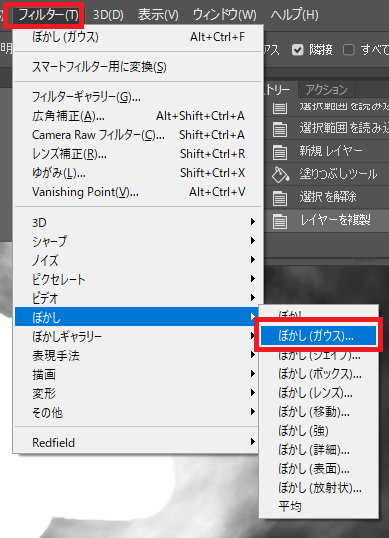Screen dimensions: 389x538
Task: Expand the ピクセレート submenu
Action: coord(138,279)
